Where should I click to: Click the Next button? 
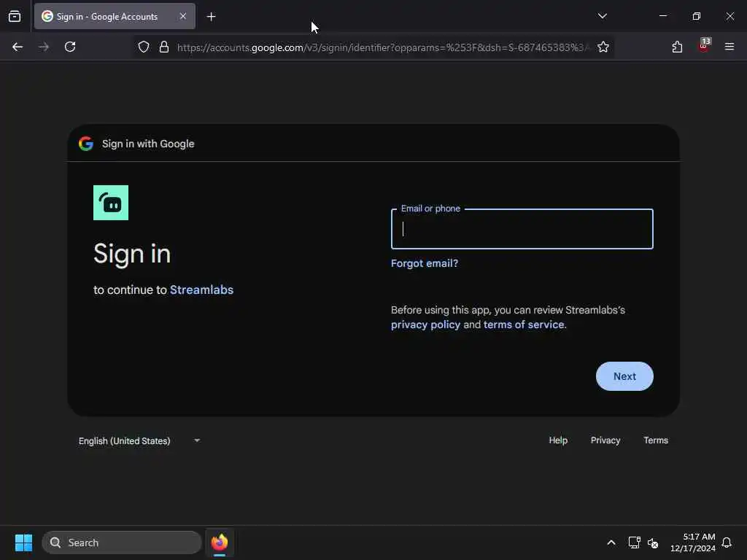(624, 376)
